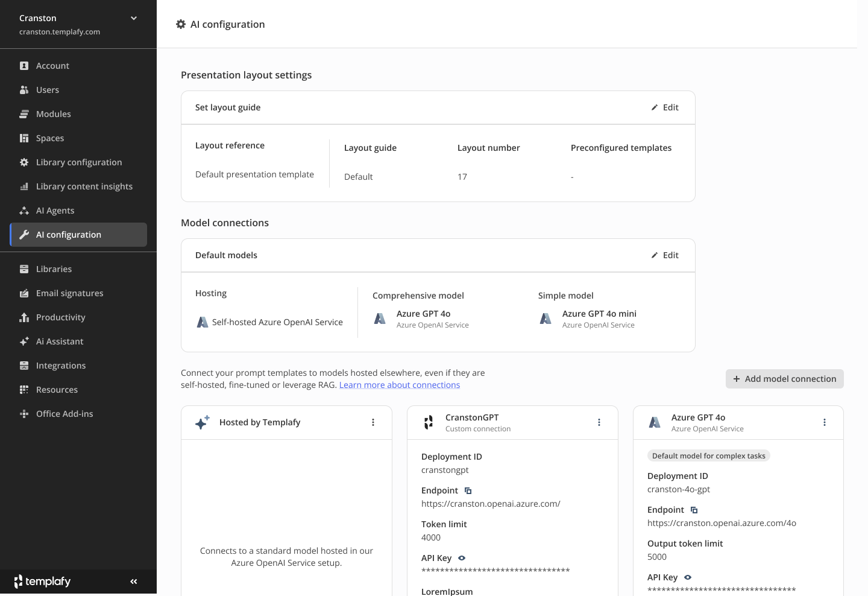Open Azure GPT 4o card options menu

click(x=825, y=422)
